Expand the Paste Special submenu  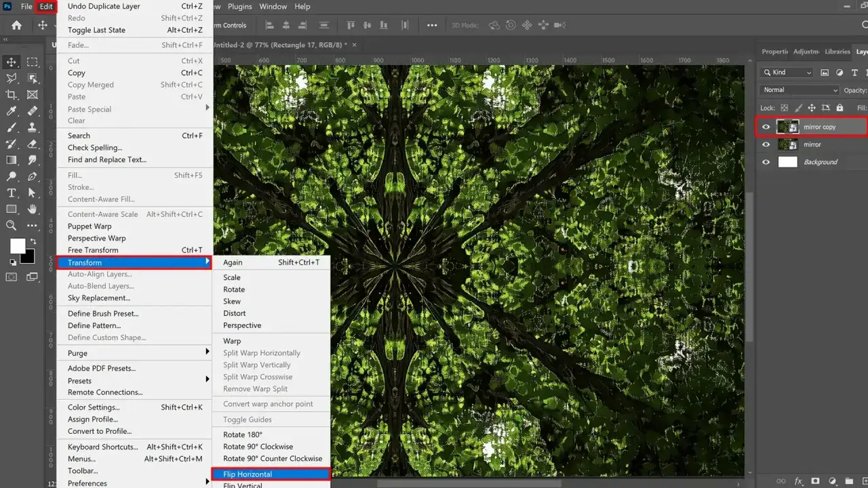point(135,109)
